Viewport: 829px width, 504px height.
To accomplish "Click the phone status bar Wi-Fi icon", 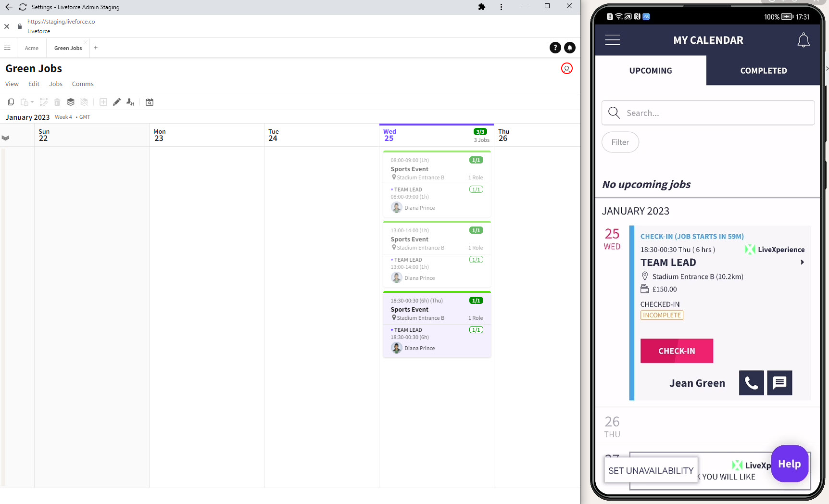I will tap(619, 16).
